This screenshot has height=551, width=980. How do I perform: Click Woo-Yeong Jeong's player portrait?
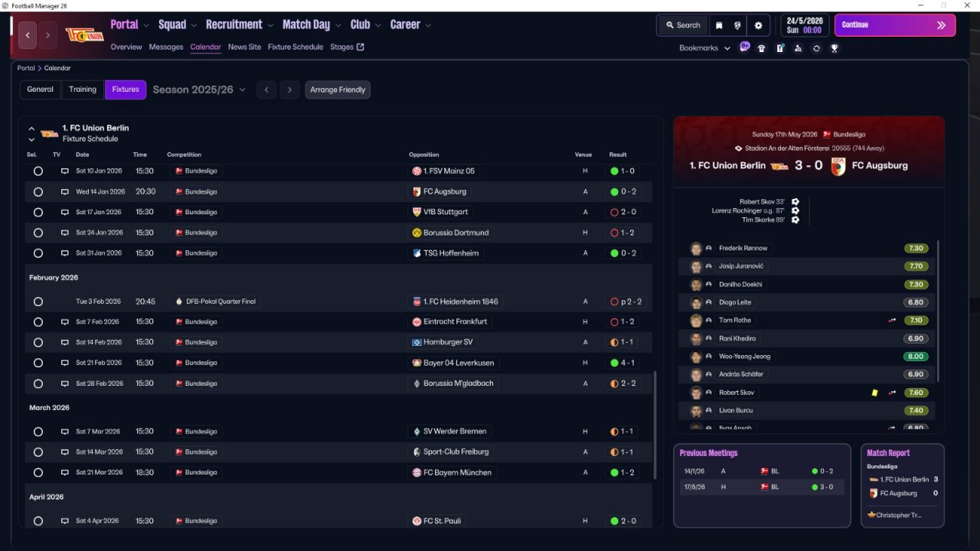[696, 357]
